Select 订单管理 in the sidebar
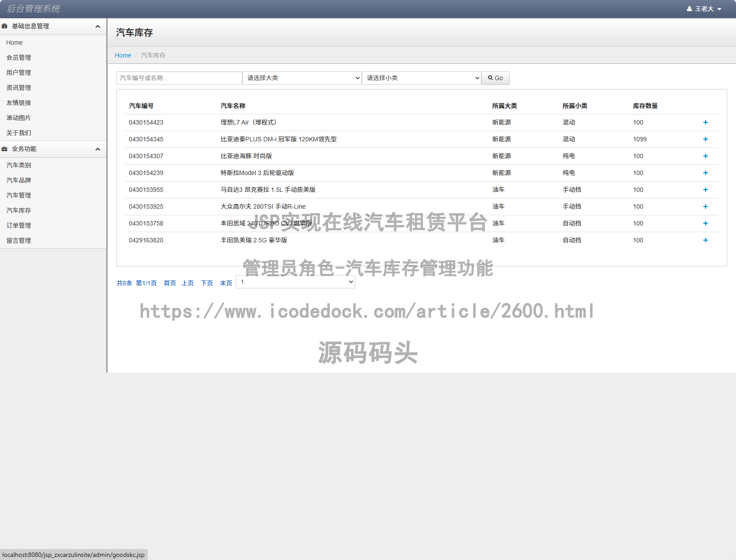The image size is (736, 560). click(x=19, y=225)
